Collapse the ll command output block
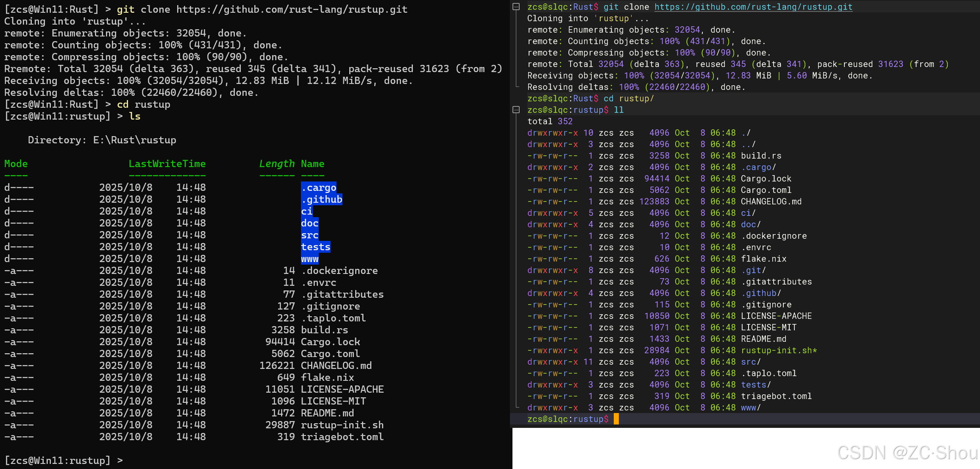980x469 pixels. tap(516, 110)
